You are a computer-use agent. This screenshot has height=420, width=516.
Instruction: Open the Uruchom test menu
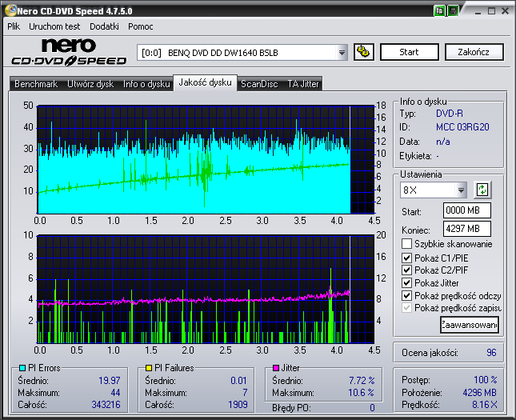tap(54, 26)
